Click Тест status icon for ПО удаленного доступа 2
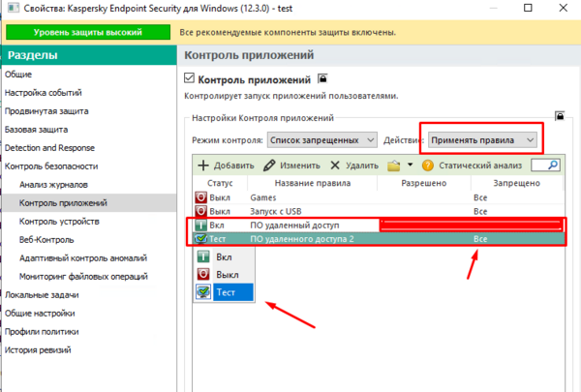 pyautogui.click(x=200, y=239)
